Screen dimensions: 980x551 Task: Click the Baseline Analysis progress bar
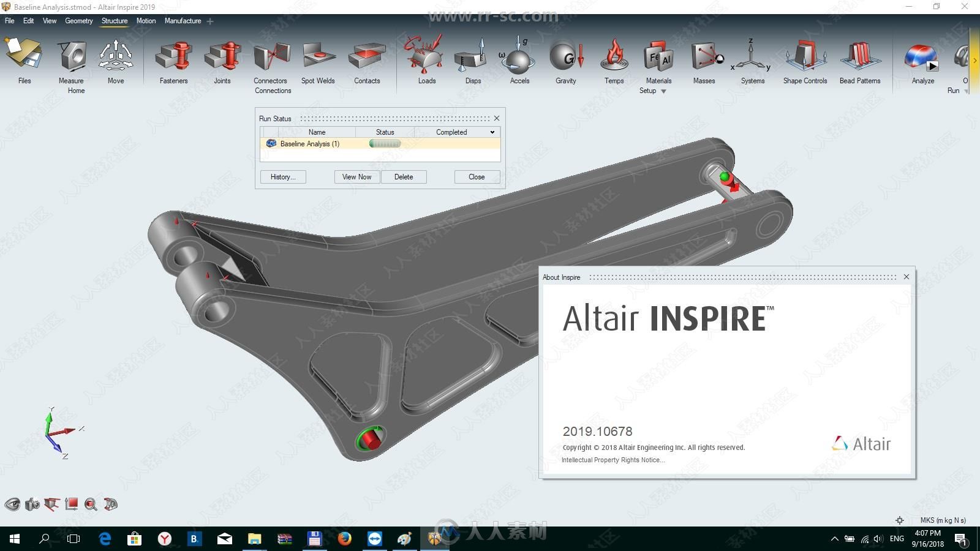coord(385,143)
